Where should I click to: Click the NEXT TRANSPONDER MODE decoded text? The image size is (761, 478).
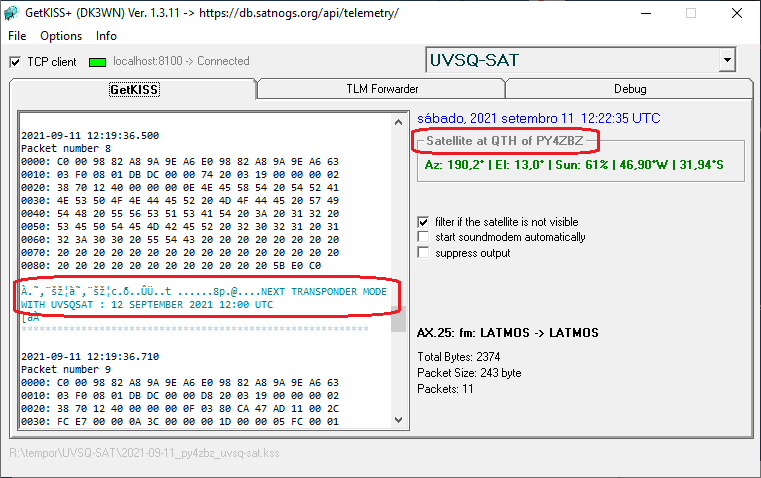click(204, 298)
